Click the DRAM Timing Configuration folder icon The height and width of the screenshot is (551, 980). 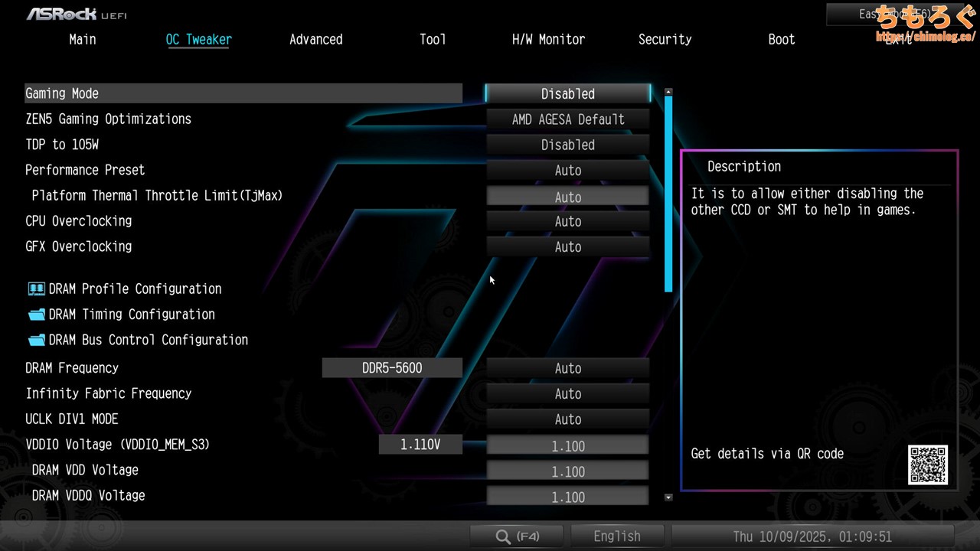click(36, 315)
